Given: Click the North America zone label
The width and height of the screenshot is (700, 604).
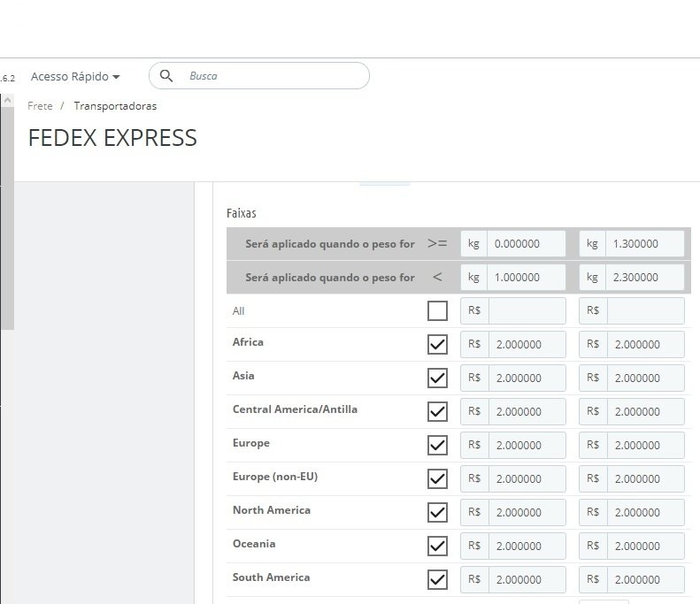Looking at the screenshot, I should click(272, 510).
